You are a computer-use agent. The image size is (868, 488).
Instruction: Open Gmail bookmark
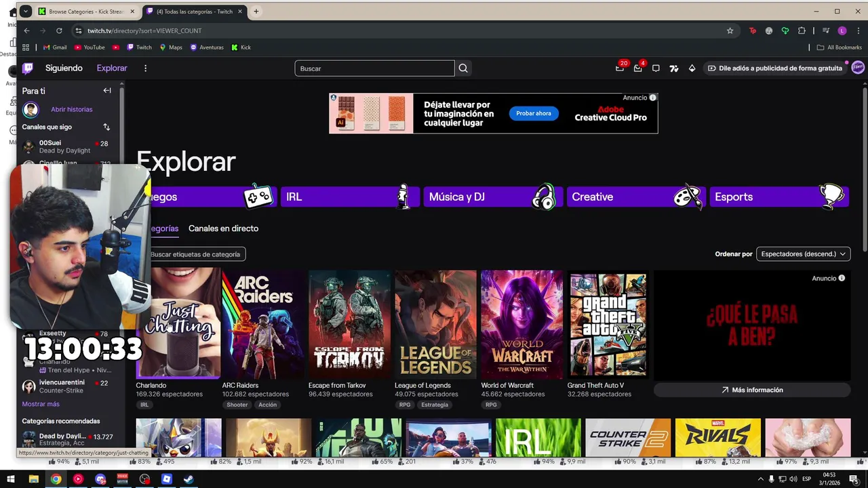55,47
